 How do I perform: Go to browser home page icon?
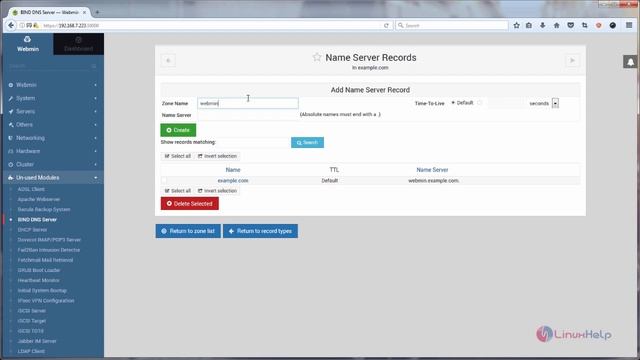[x=556, y=25]
